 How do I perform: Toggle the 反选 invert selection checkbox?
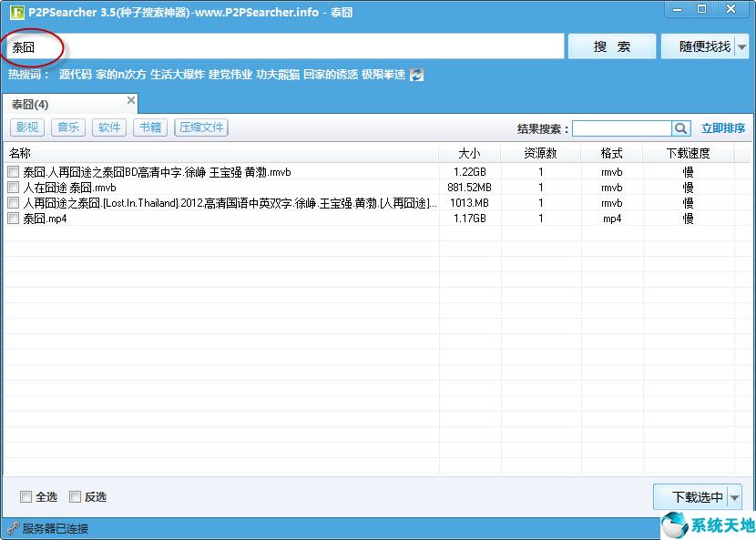75,496
